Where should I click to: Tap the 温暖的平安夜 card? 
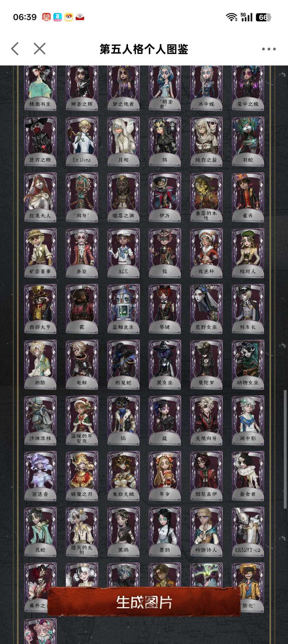(82, 420)
